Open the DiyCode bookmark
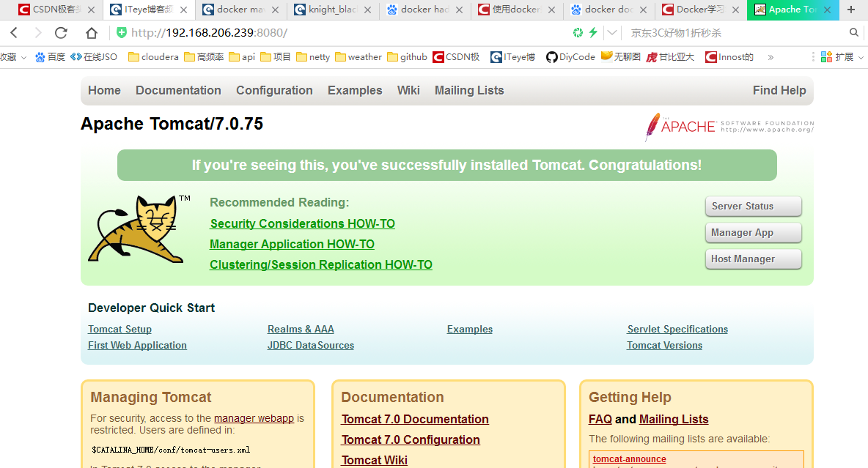The width and height of the screenshot is (868, 468). 571,57
